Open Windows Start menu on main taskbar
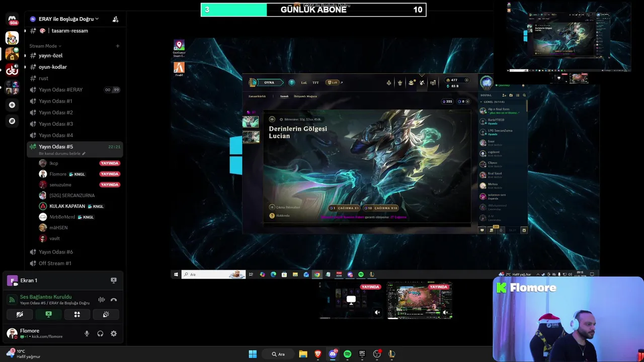This screenshot has width=644, height=362. tap(253, 354)
